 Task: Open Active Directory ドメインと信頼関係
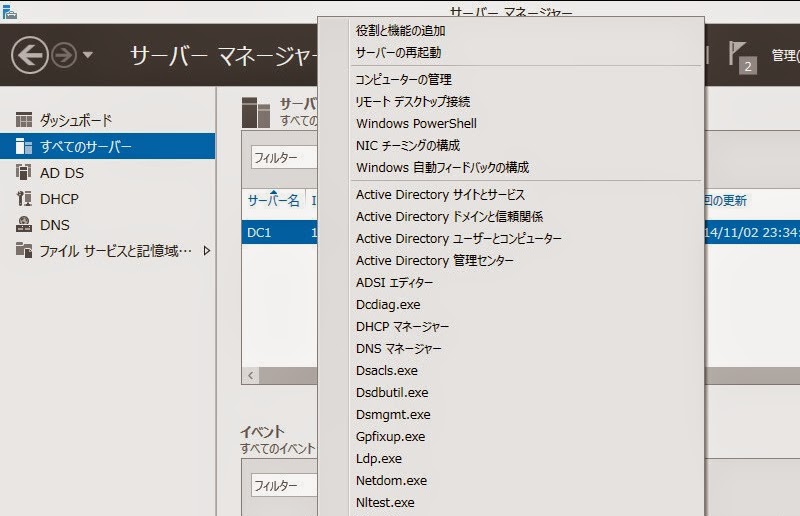[x=449, y=216]
